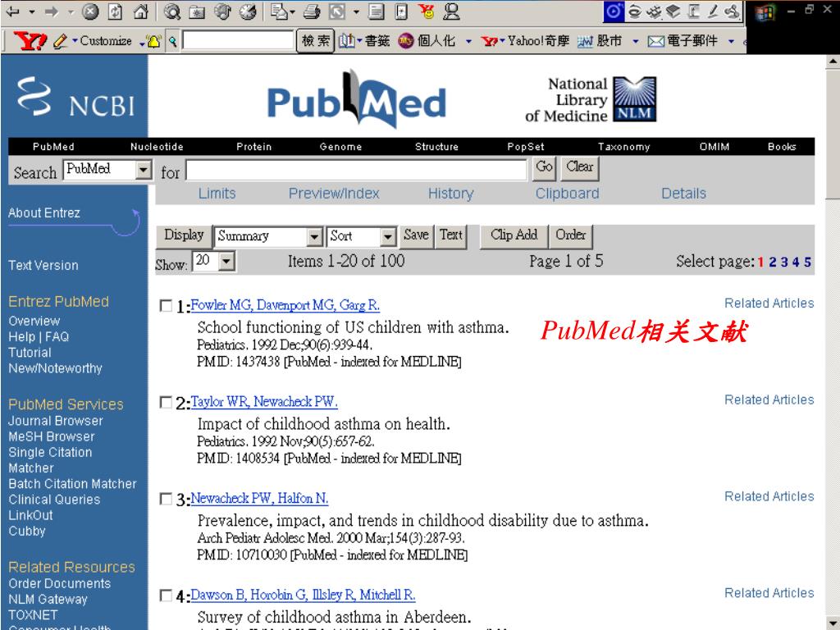Screen dimensions: 840x630
Task: Refresh the page via the Refresh icon
Action: point(115,11)
